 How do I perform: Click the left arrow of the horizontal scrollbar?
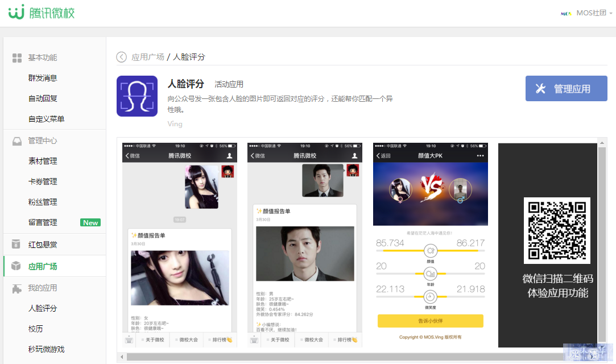click(122, 357)
